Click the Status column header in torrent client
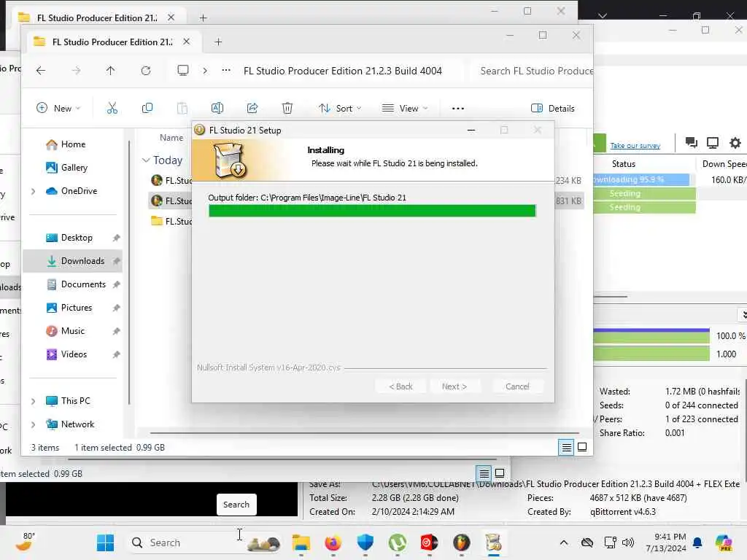The width and height of the screenshot is (747, 560). [624, 164]
